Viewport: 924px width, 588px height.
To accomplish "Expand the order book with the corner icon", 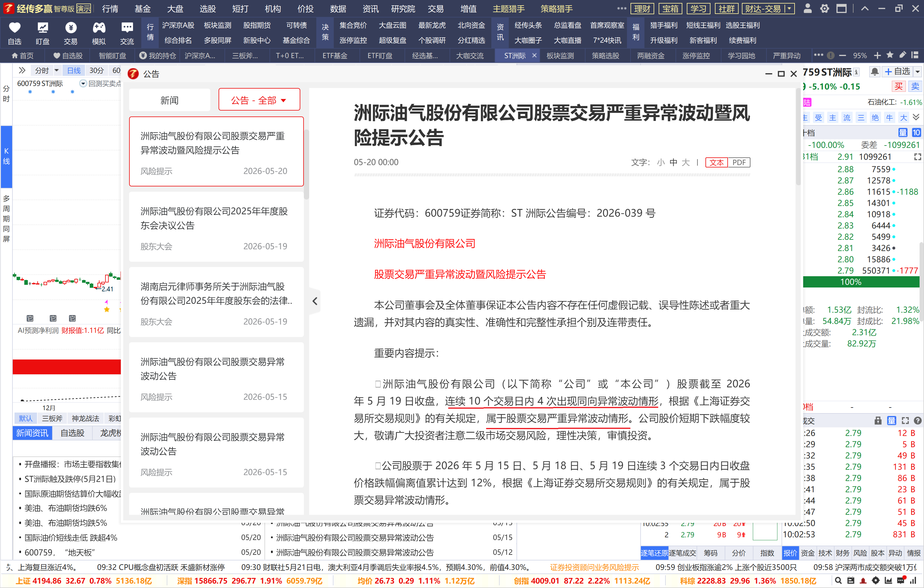I will pos(917,157).
